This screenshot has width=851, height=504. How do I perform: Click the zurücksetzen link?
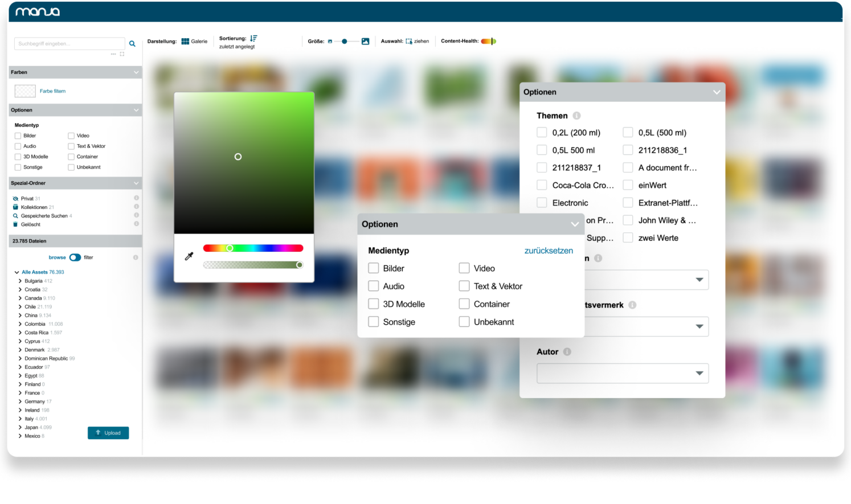(x=549, y=251)
